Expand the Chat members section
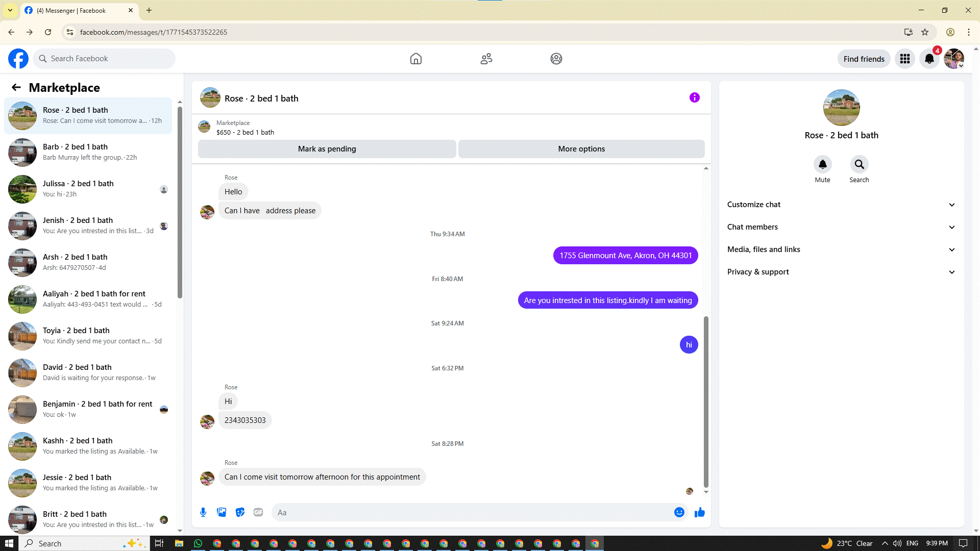980x551 pixels. pyautogui.click(x=841, y=227)
